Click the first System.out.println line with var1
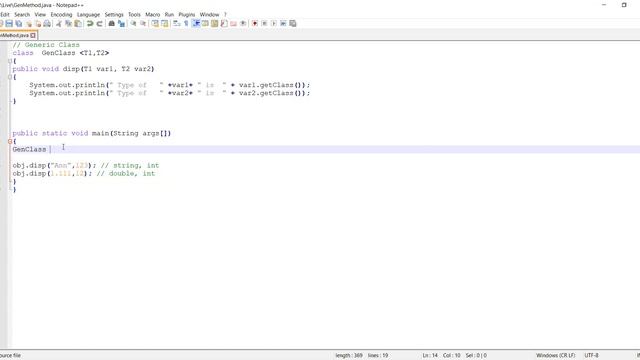The image size is (640, 360). point(169,85)
